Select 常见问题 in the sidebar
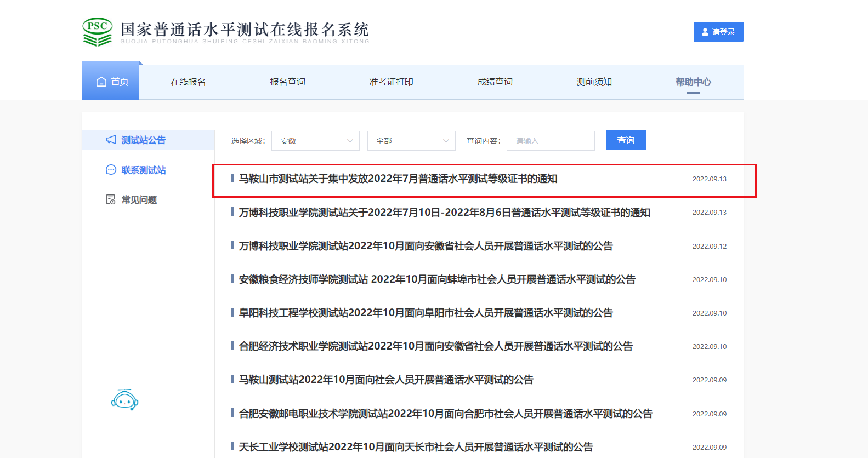 tap(139, 199)
